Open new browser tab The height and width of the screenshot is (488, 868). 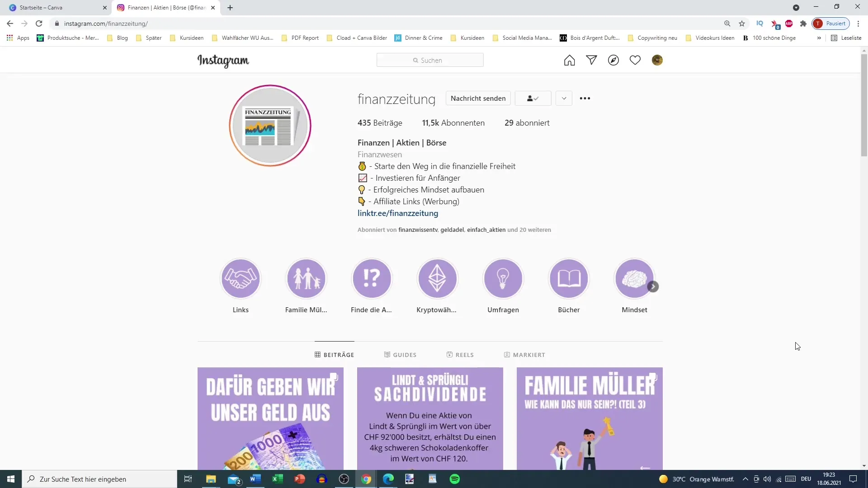tap(230, 8)
